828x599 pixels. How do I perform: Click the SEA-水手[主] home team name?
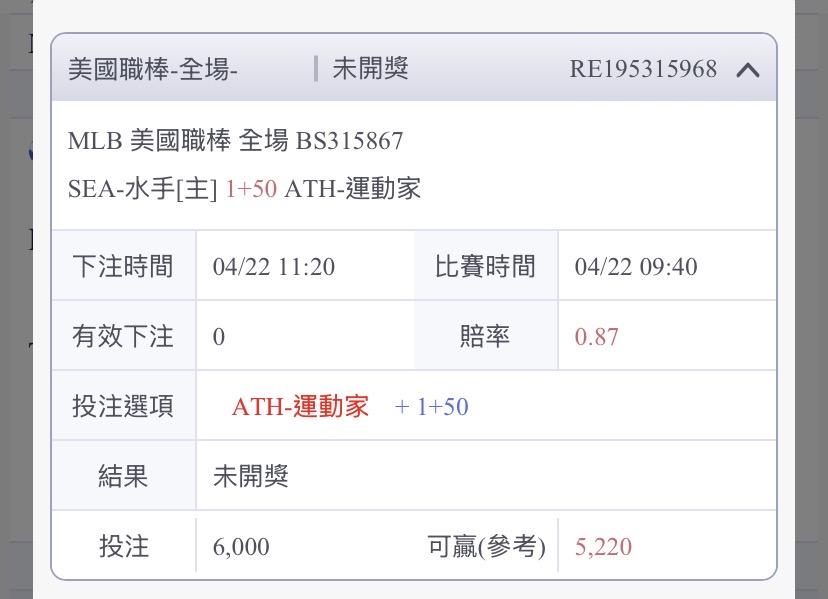[142, 189]
